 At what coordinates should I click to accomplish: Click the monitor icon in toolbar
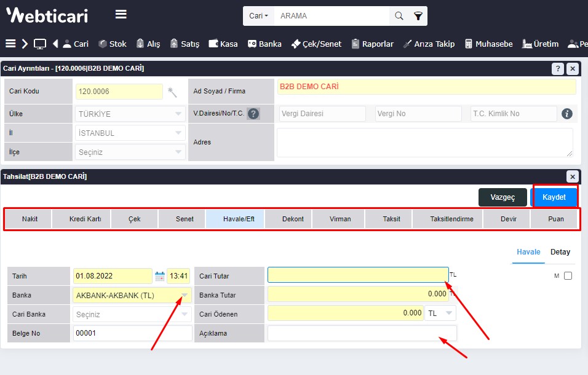[40, 44]
